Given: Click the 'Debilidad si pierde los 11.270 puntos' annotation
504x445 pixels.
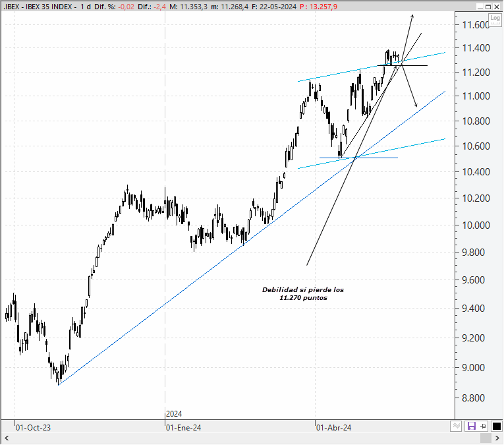Looking at the screenshot, I should pos(303,293).
